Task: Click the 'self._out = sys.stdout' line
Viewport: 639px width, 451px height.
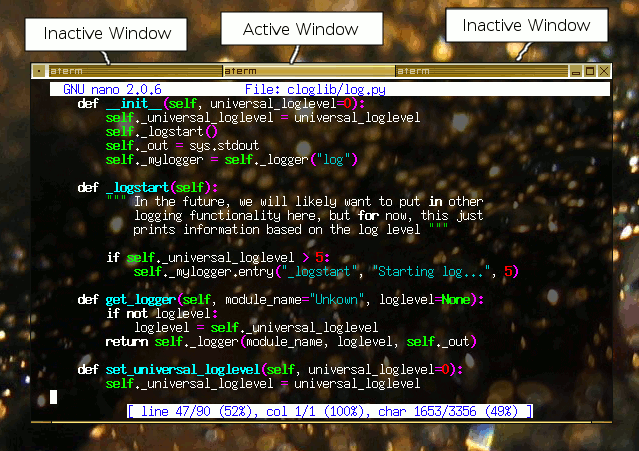Action: [x=182, y=145]
